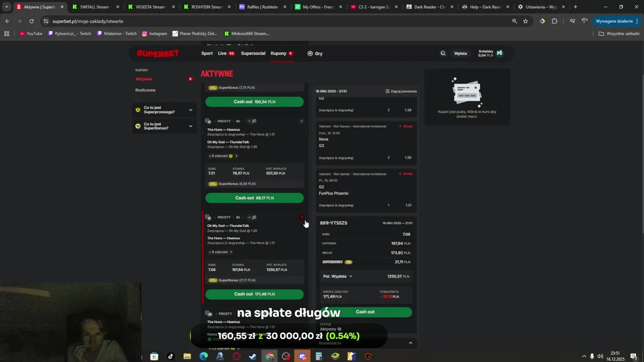Click the Gry games icon
This screenshot has height=362, width=644.
310,53
